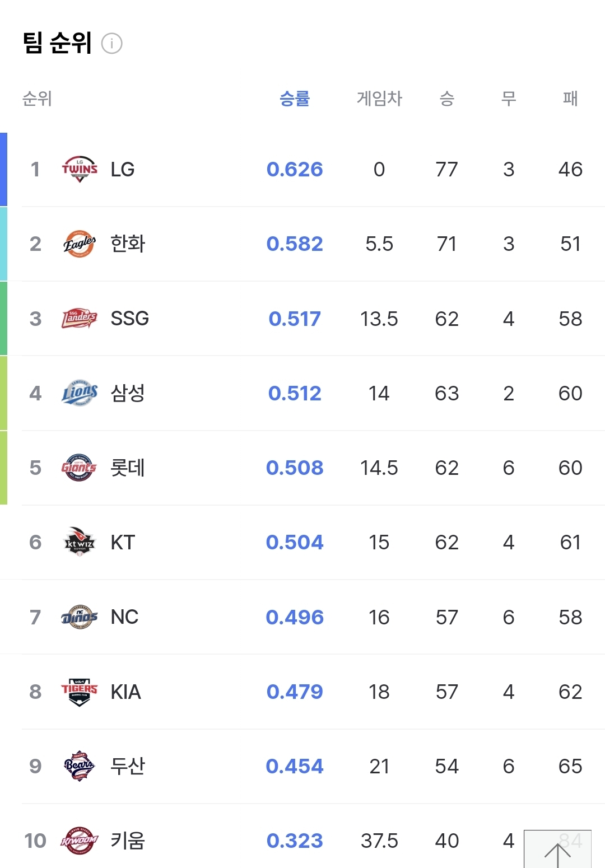605x868 pixels.
Task: Tap the Kiwoom Heroes logo
Action: pos(79,841)
